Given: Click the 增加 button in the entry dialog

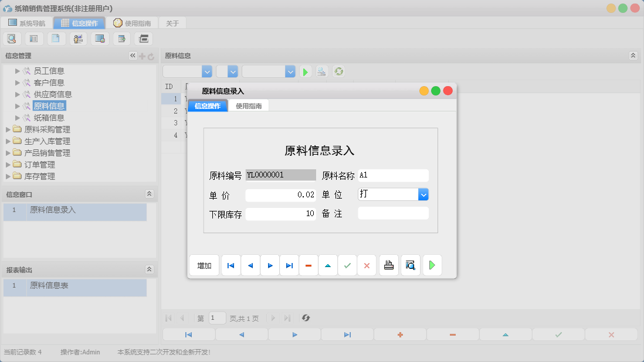Looking at the screenshot, I should pyautogui.click(x=204, y=265).
